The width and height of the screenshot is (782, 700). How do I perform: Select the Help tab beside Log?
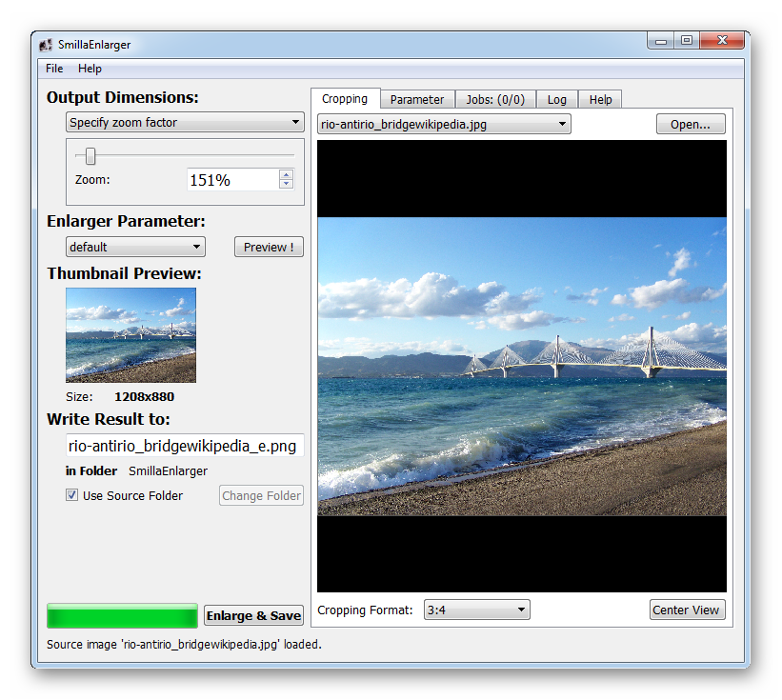coord(600,99)
